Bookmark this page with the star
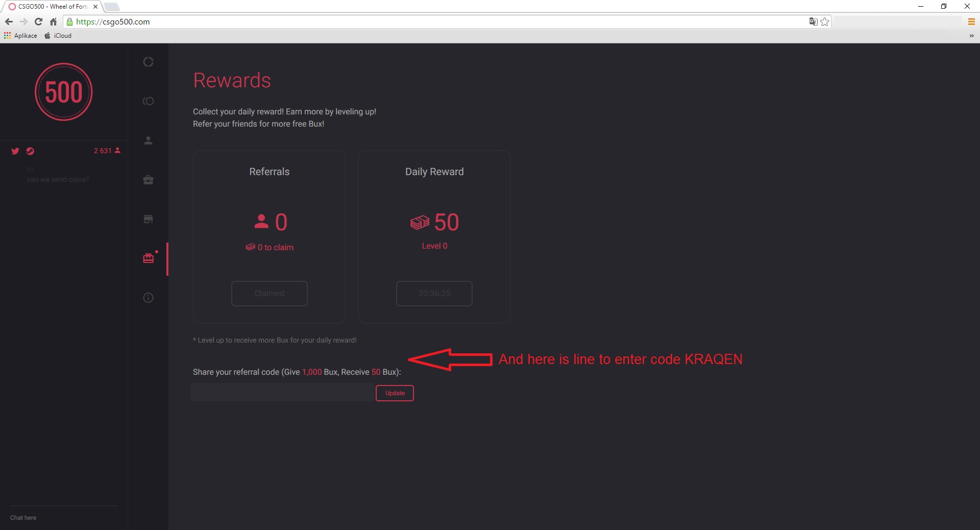 (824, 21)
